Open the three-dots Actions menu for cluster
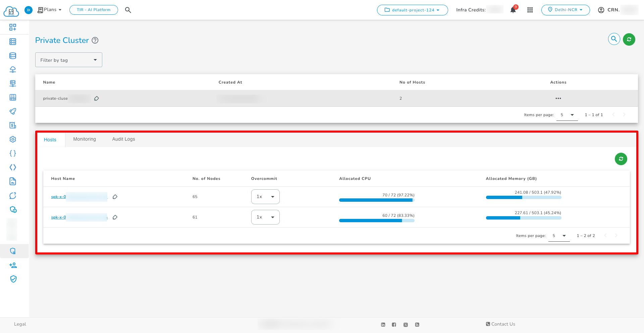Image resolution: width=644 pixels, height=333 pixels. coord(558,98)
